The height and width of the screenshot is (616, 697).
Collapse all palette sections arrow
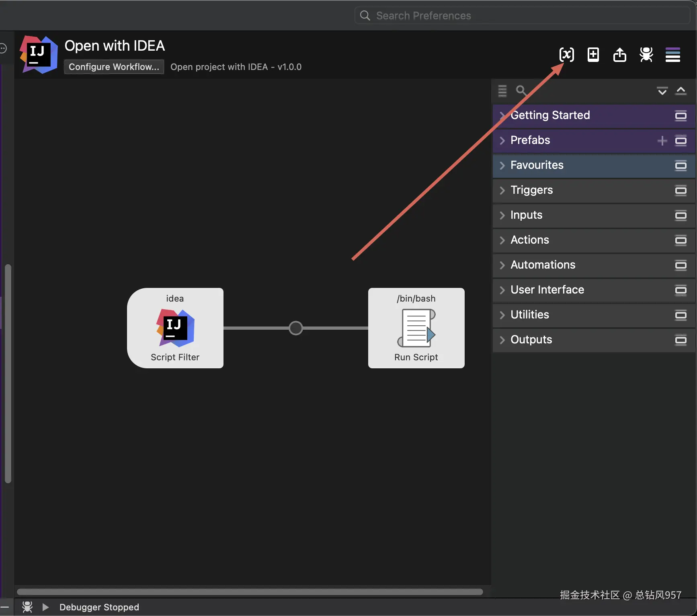click(x=681, y=91)
